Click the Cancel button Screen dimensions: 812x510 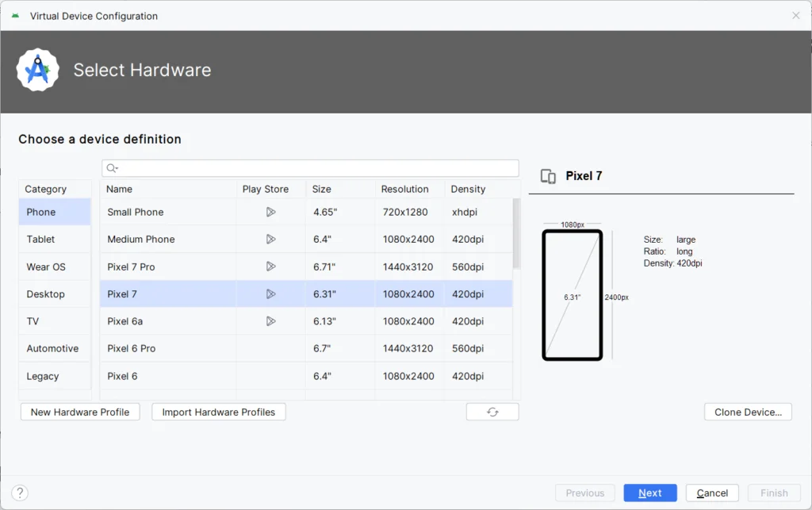(712, 493)
